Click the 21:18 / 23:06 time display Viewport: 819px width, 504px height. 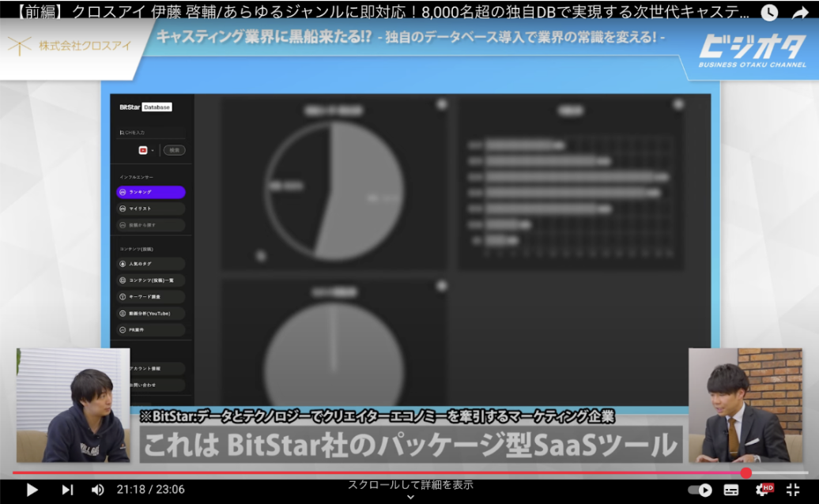point(150,490)
